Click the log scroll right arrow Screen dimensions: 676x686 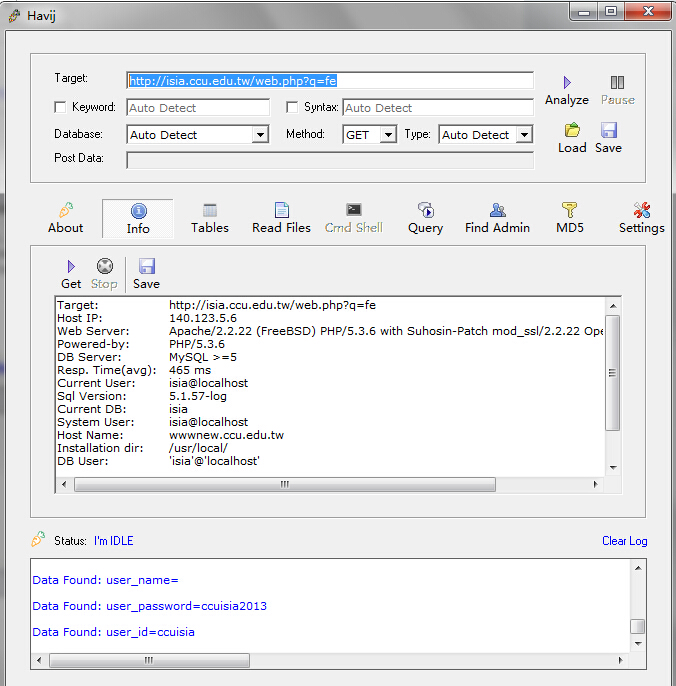pos(620,660)
